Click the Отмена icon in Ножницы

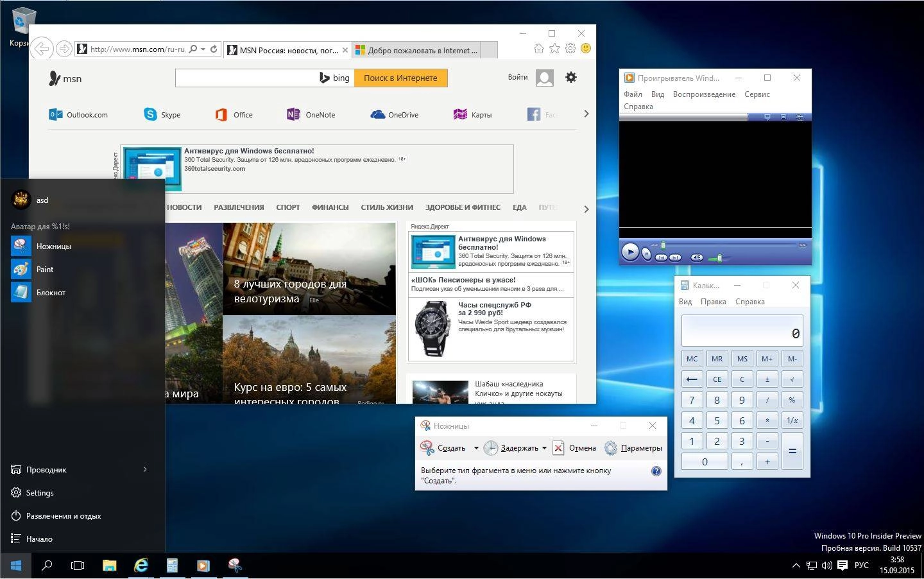point(558,448)
